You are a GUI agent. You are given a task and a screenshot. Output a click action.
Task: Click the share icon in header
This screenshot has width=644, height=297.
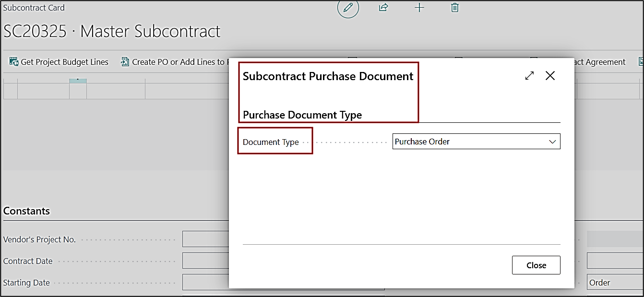[x=383, y=8]
